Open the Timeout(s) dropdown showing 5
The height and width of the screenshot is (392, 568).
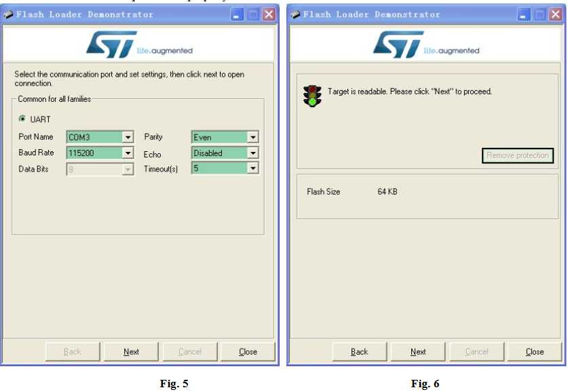[225, 168]
